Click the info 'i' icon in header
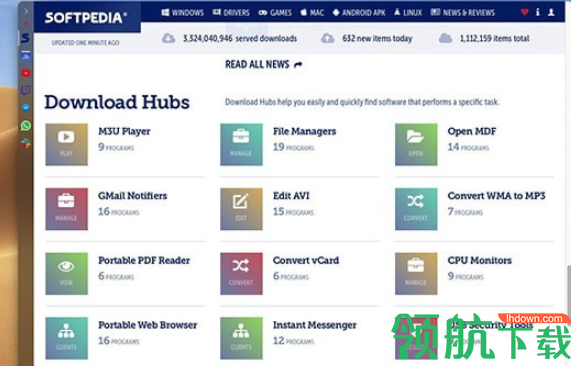This screenshot has height=366, width=571. [538, 12]
